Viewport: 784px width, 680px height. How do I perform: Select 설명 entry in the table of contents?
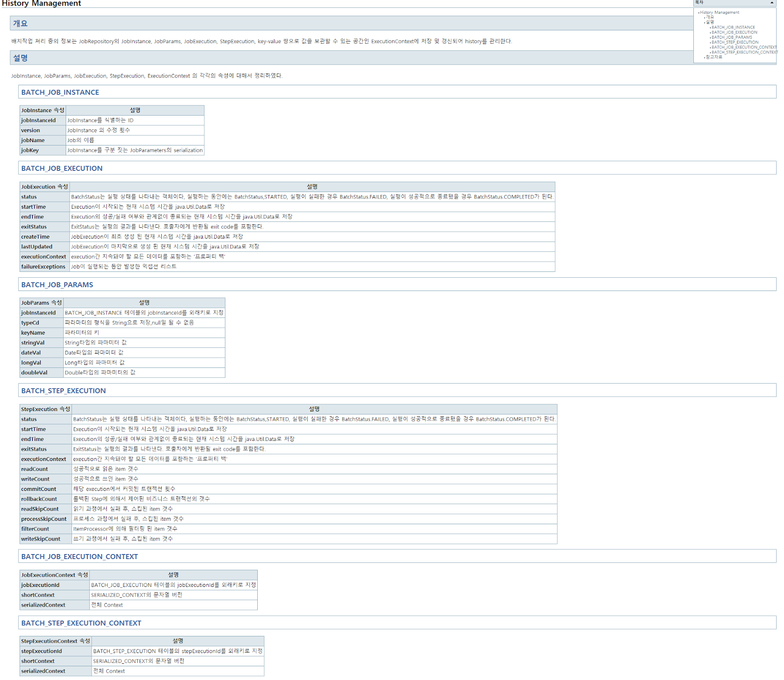(710, 22)
